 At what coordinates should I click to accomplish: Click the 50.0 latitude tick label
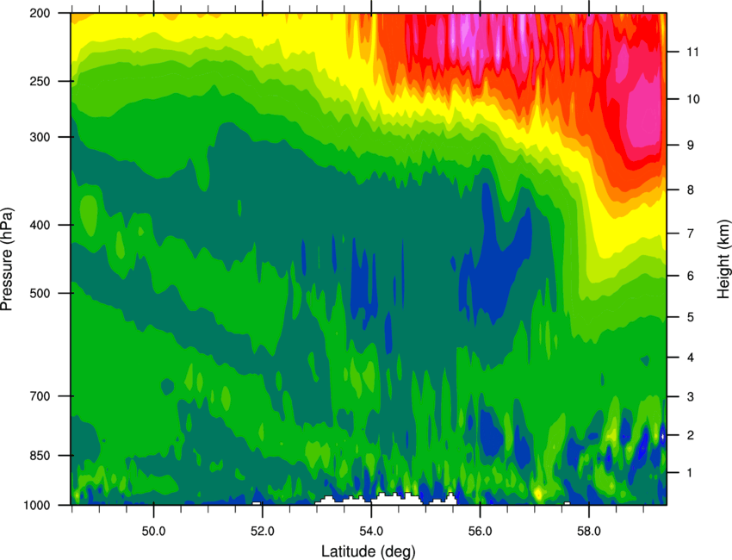coord(153,531)
